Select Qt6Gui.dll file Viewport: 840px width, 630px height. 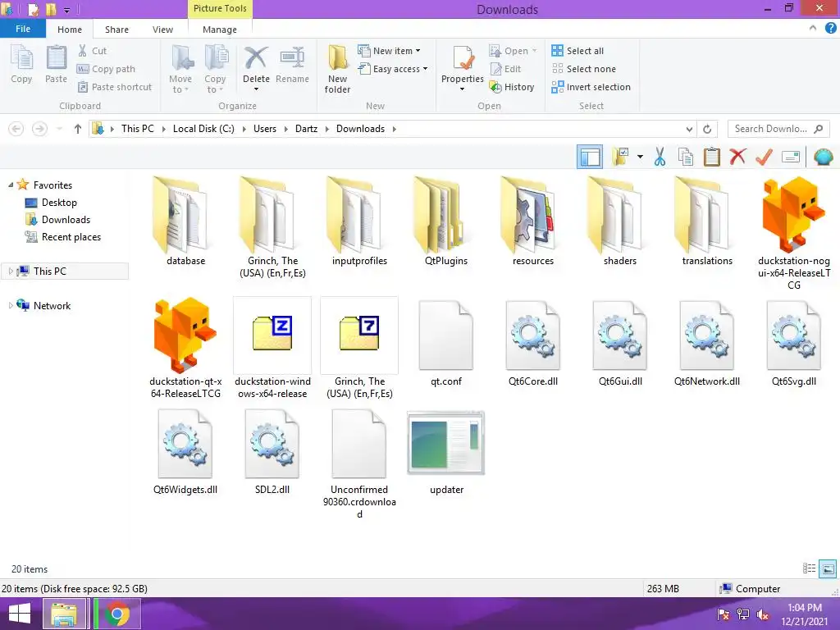pos(620,343)
